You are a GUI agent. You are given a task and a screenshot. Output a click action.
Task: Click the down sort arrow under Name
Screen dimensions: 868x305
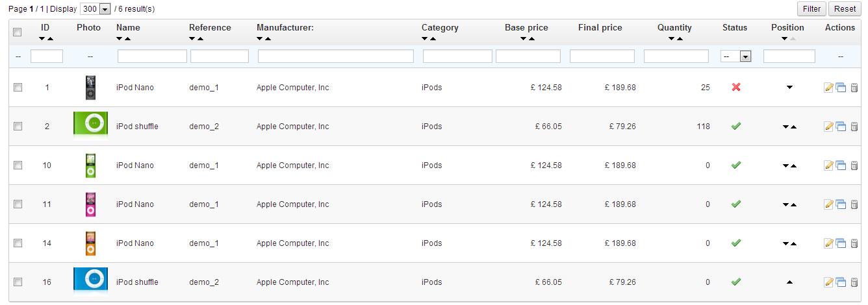120,39
